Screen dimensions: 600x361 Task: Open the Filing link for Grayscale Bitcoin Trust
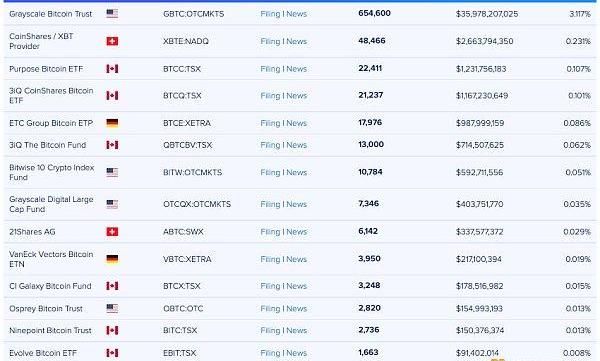(x=270, y=14)
